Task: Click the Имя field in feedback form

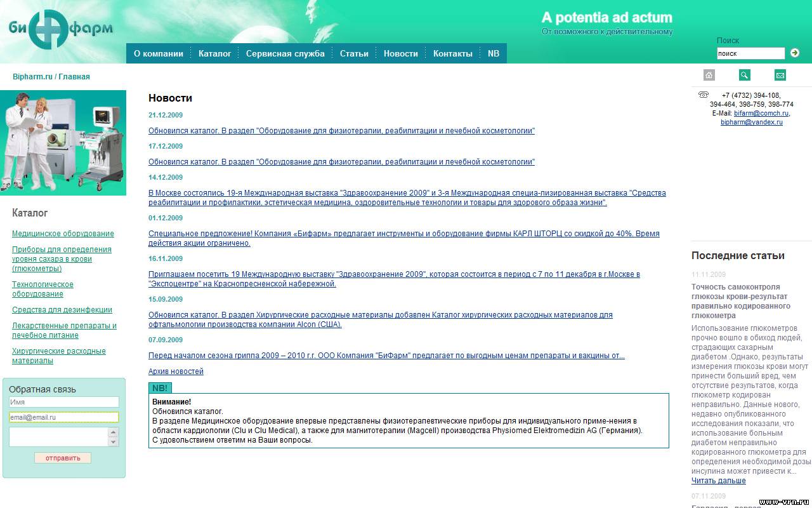Action: (63, 402)
